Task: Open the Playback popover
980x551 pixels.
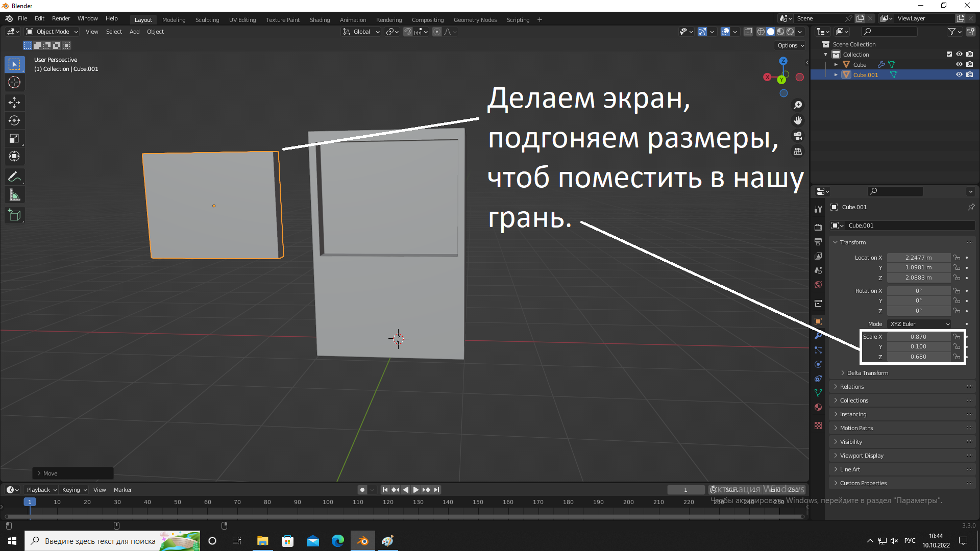Action: [x=42, y=490]
